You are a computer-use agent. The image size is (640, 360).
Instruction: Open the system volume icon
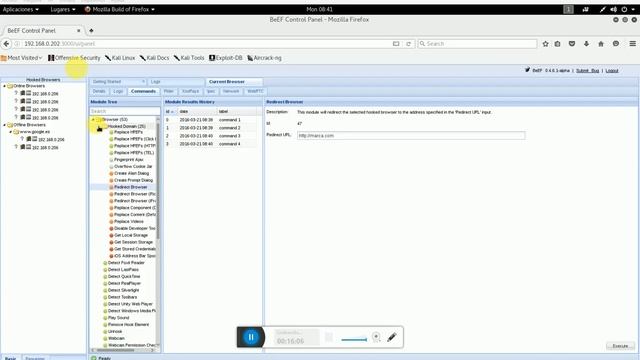coord(613,9)
